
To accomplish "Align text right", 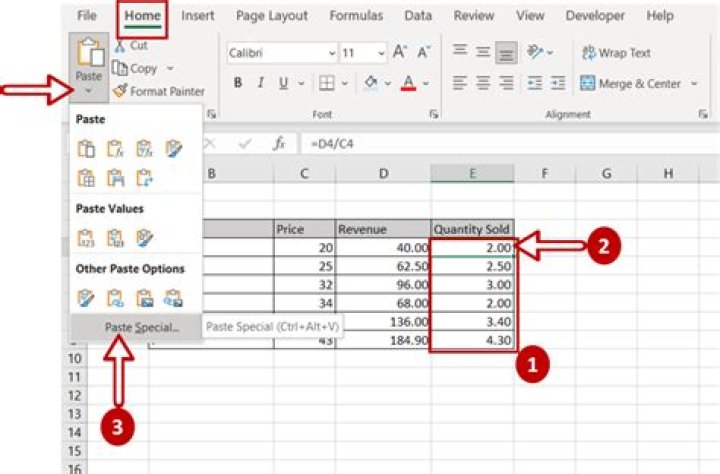I will [x=506, y=83].
